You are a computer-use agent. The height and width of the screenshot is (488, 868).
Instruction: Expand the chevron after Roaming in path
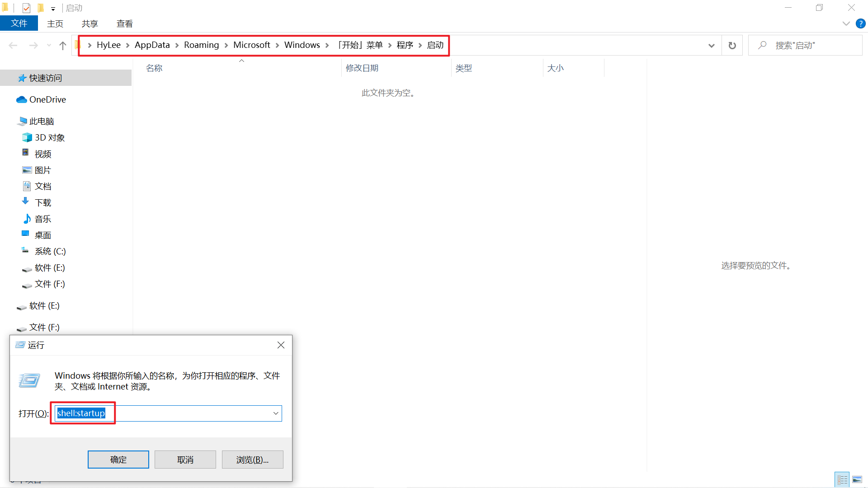pyautogui.click(x=226, y=45)
